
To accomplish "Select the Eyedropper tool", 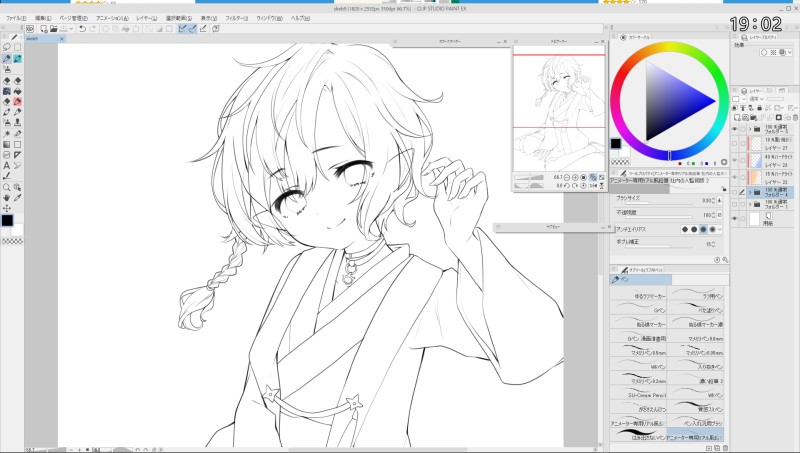I will click(x=17, y=197).
